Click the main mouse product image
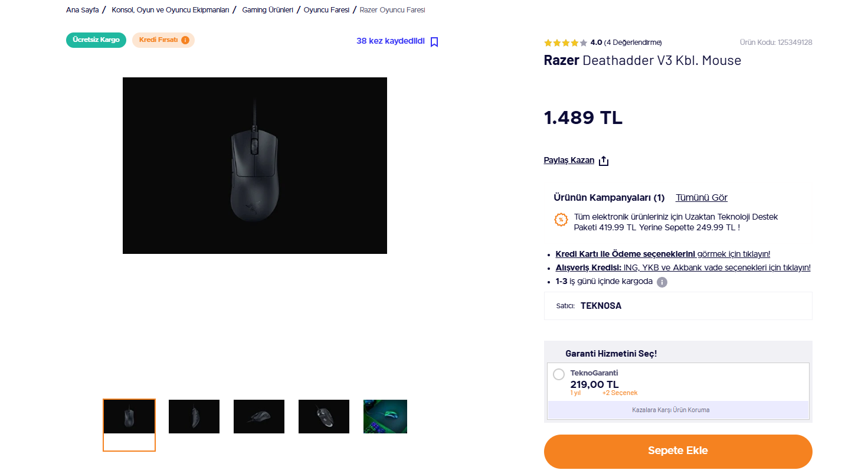 coord(255,166)
